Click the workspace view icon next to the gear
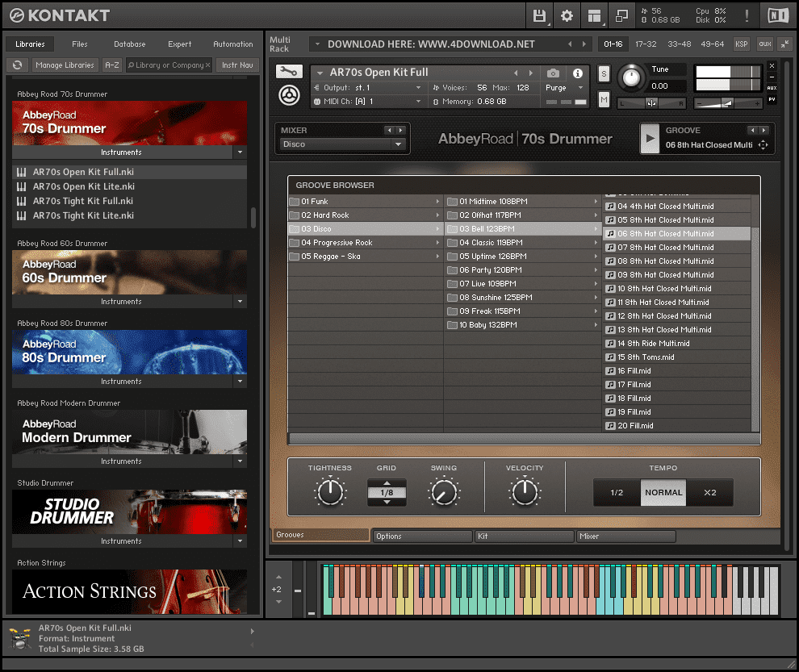The image size is (799, 672). click(x=595, y=15)
